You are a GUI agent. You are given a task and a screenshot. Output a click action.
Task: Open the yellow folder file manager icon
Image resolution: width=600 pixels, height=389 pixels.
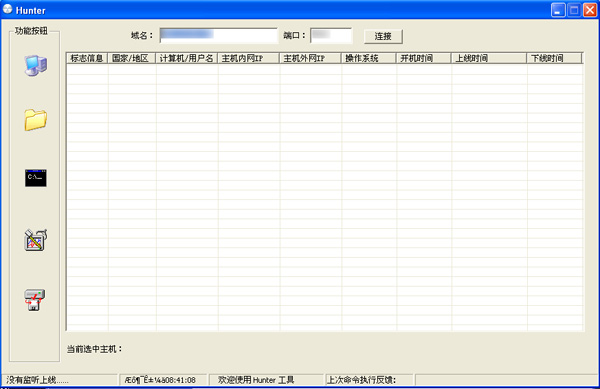click(36, 120)
